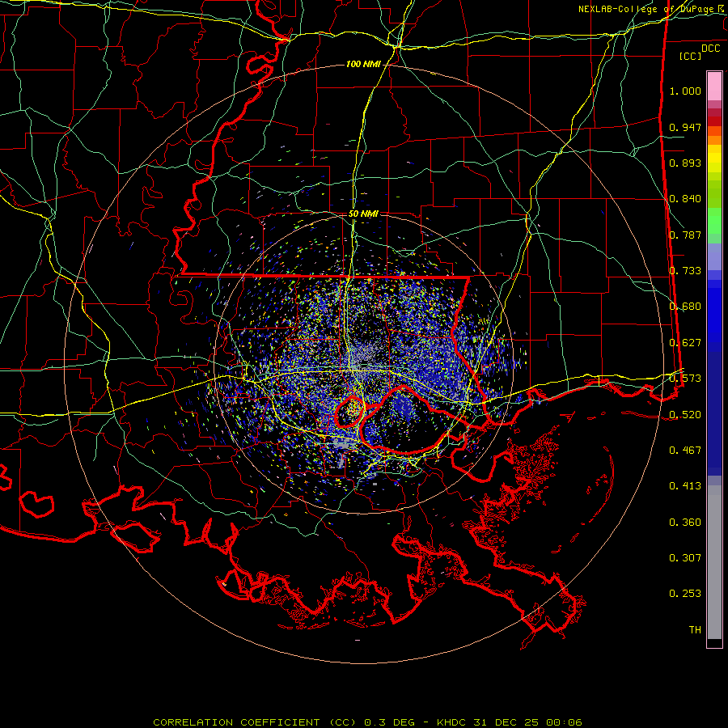
Task: Click the NEXLAB-College of DuPage watermark text
Action: [x=646, y=9]
